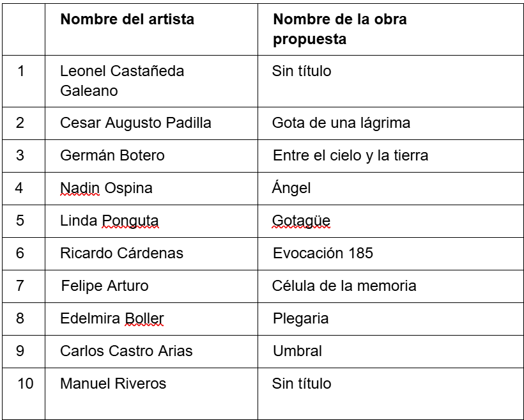The image size is (524, 420).
Task: Click the 'Gota de una lágrima' cell
Action: point(390,123)
